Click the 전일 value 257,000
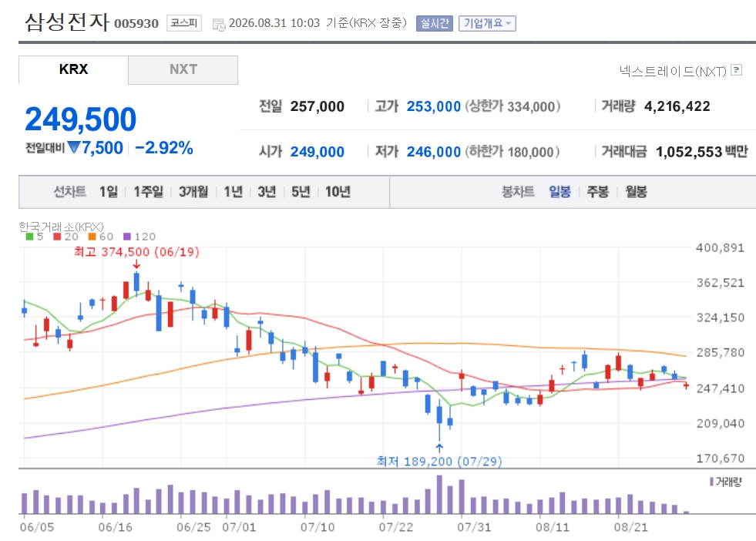Image resolution: width=756 pixels, height=541 pixels. click(x=318, y=106)
